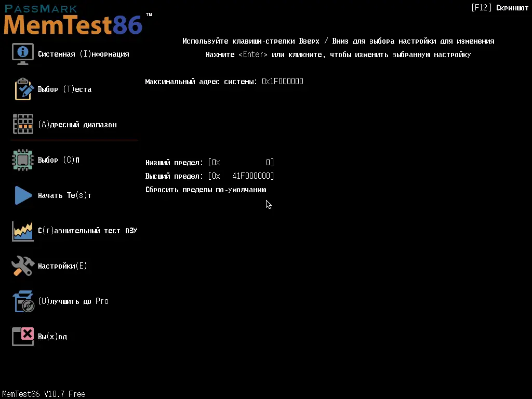Viewport: 532px width, 399px height.
Task: Click the MemTest86 V10.7 Free version text
Action: click(44, 394)
